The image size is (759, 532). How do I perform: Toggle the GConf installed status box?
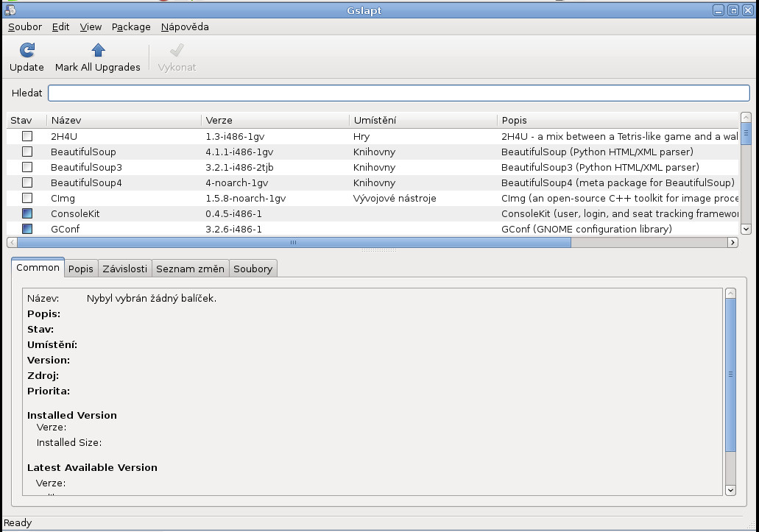coord(27,229)
